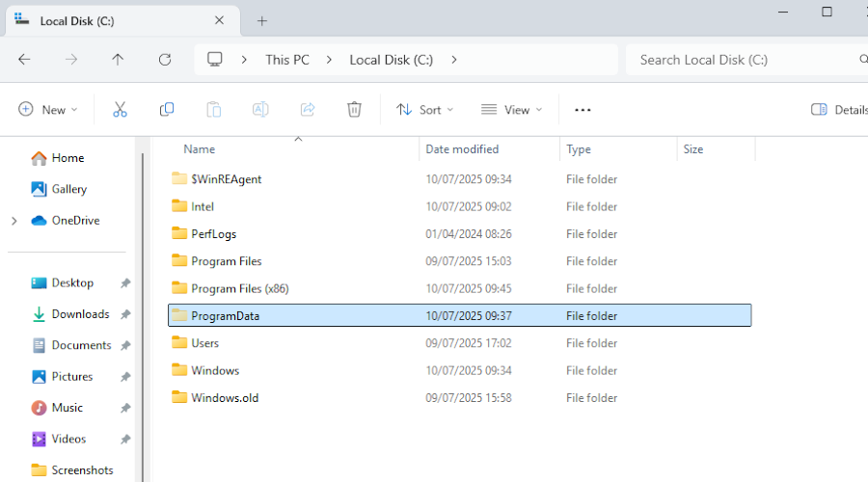This screenshot has width=868, height=482.
Task: Expand chevron after Local Disk (C:) breadcrumb
Action: [x=454, y=60]
